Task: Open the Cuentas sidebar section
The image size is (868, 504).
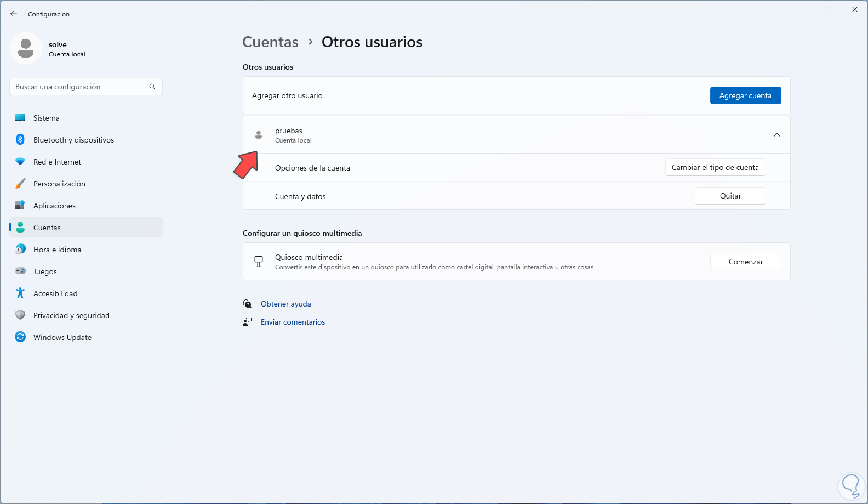Action: coord(47,228)
